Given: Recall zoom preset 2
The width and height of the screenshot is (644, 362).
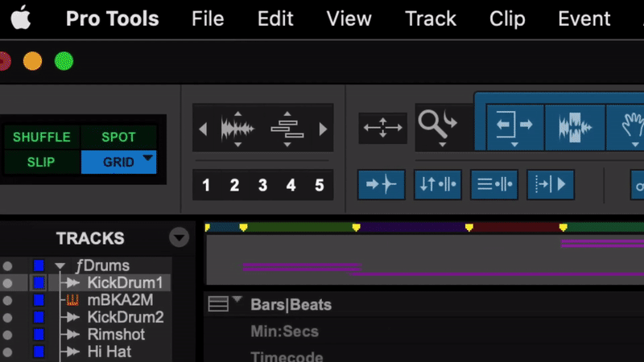Looking at the screenshot, I should (x=234, y=185).
